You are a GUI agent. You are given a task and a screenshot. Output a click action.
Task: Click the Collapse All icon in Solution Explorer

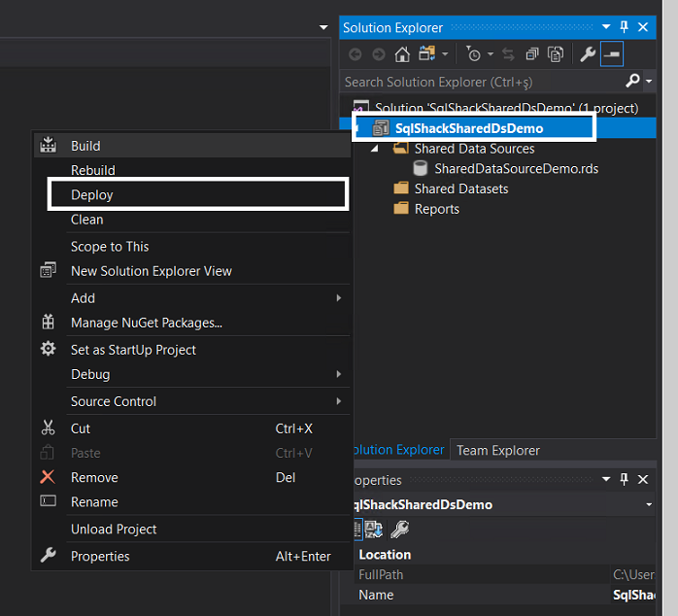(532, 54)
